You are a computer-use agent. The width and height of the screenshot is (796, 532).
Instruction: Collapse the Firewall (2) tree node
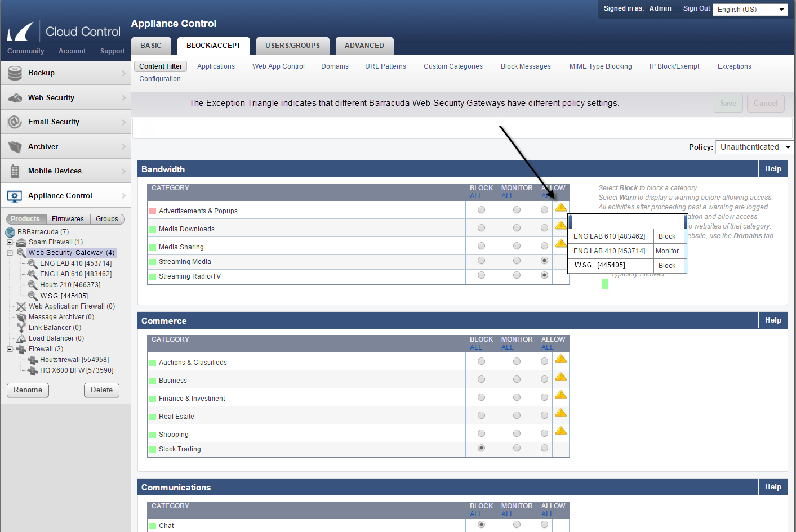(10, 349)
